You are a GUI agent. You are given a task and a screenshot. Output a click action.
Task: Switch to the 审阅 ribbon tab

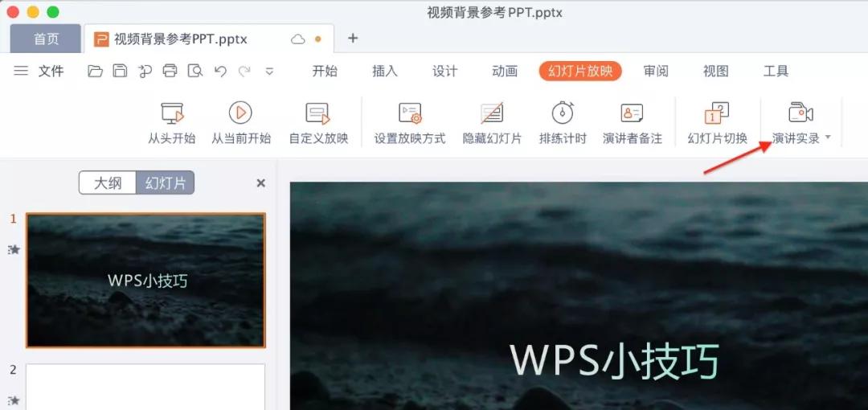point(656,71)
